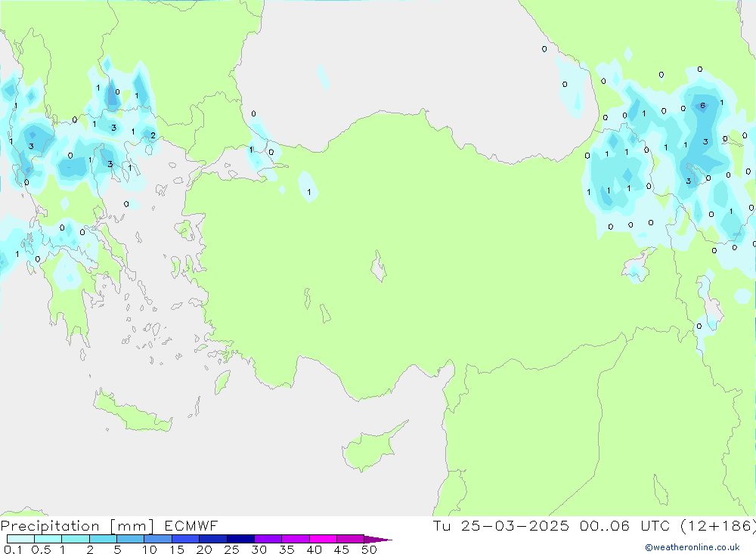756x554 pixels.
Task: Click legend label '0.5'
Action: [x=41, y=549]
